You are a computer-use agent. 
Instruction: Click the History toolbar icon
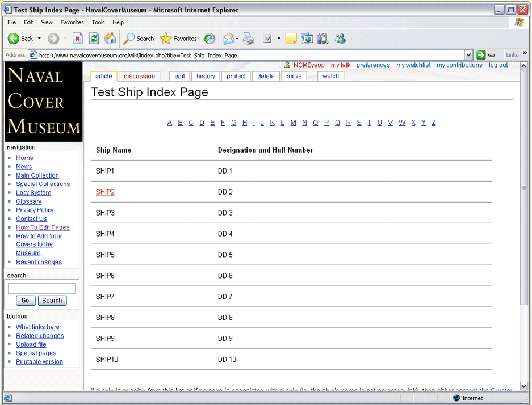click(x=210, y=39)
